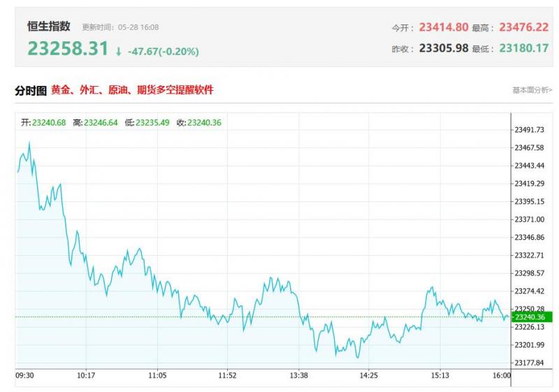Click the highest value 23476.22
The width and height of the screenshot is (559, 392).
coord(523,27)
